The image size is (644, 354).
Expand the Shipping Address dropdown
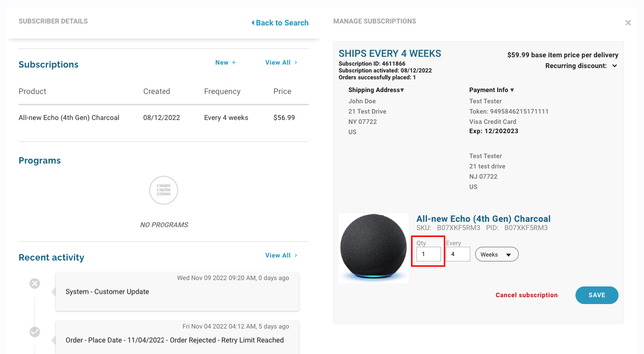pos(376,90)
